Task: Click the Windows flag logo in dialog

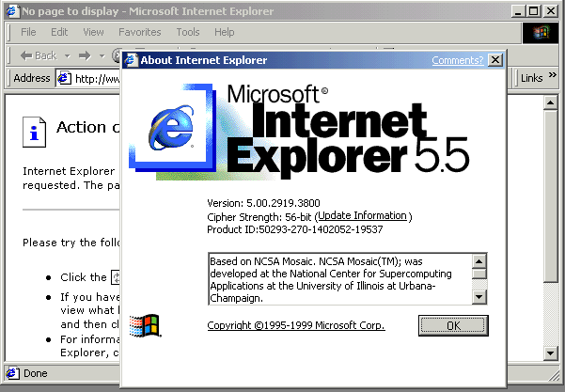Action: pos(145,325)
